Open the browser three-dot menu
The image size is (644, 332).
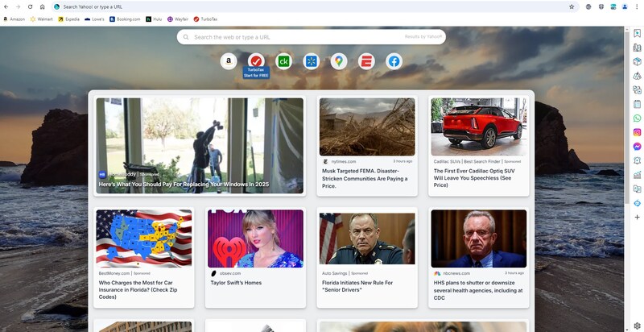(637, 6)
